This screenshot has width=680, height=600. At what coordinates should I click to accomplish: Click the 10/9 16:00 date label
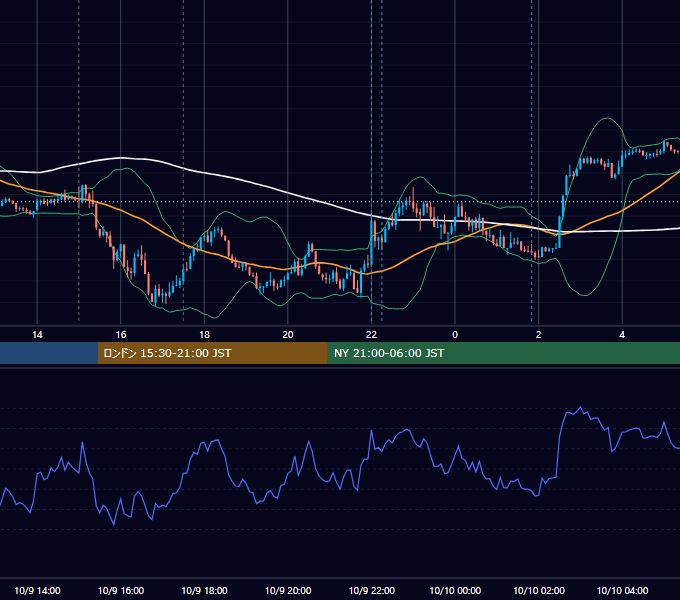pos(121,590)
